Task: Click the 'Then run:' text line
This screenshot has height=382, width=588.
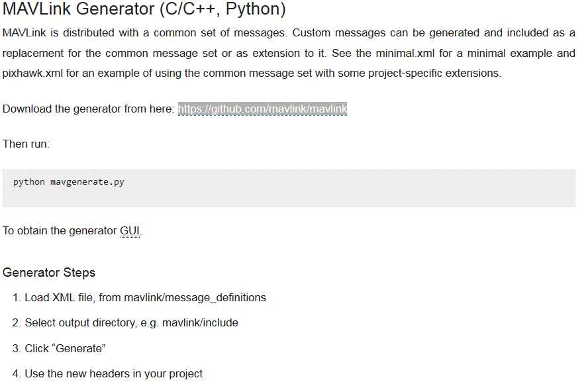Action: point(26,144)
